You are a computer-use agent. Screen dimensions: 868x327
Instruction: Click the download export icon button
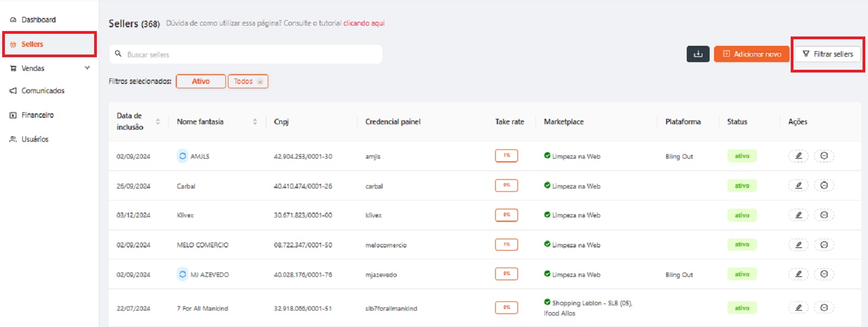click(x=698, y=54)
